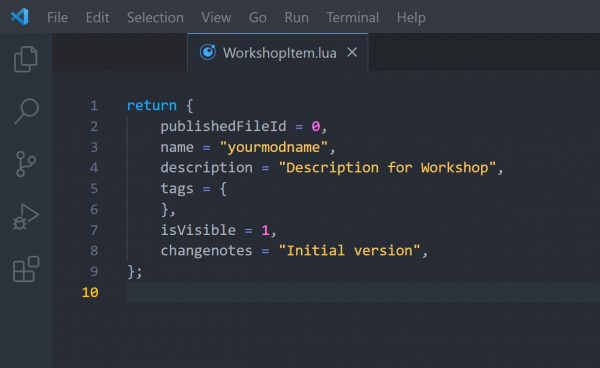This screenshot has width=600, height=368.
Task: Open the View menu
Action: [216, 18]
